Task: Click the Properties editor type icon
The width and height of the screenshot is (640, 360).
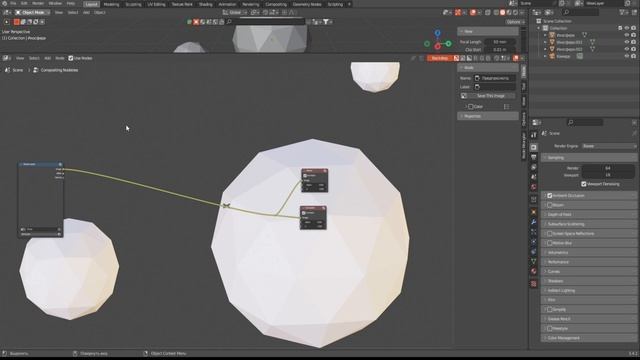Action: (536, 122)
